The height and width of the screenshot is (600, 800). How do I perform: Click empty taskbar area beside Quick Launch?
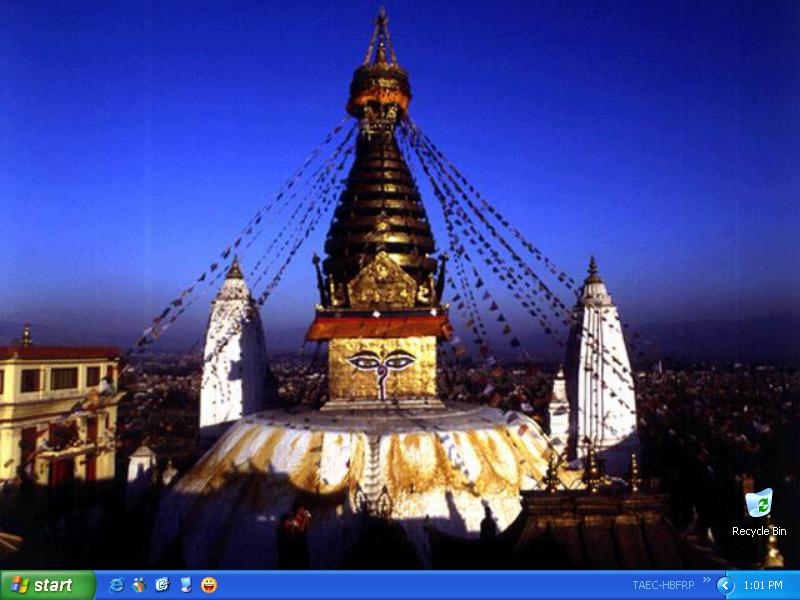[400, 585]
